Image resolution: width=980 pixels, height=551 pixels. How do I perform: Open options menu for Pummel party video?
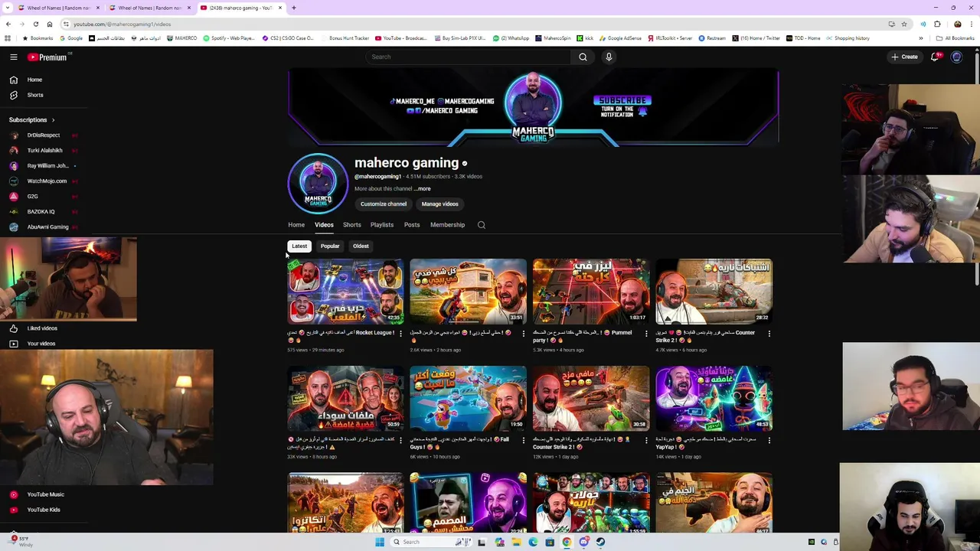pos(646,334)
